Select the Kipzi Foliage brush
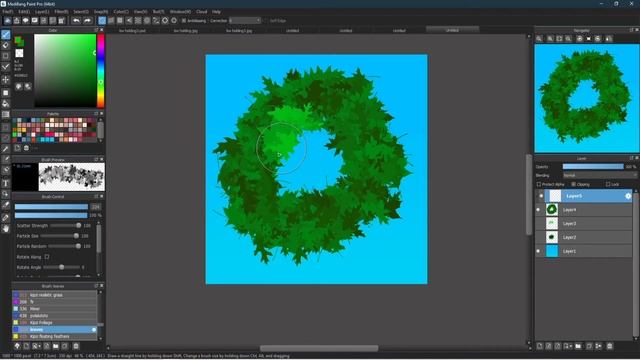 coord(55,322)
